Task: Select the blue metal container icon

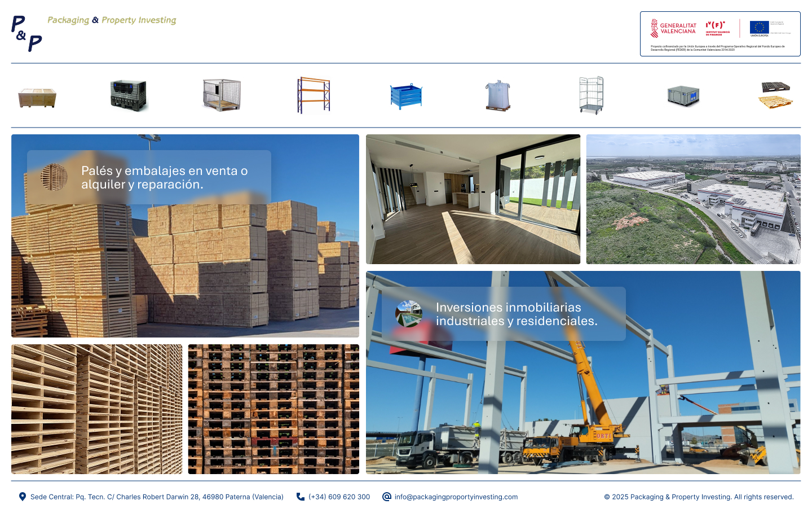Action: point(406,96)
